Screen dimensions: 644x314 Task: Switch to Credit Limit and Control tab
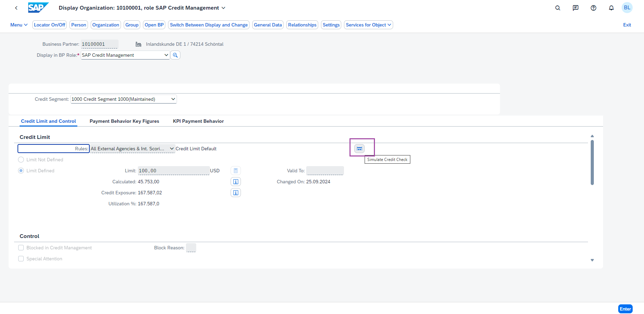48,121
